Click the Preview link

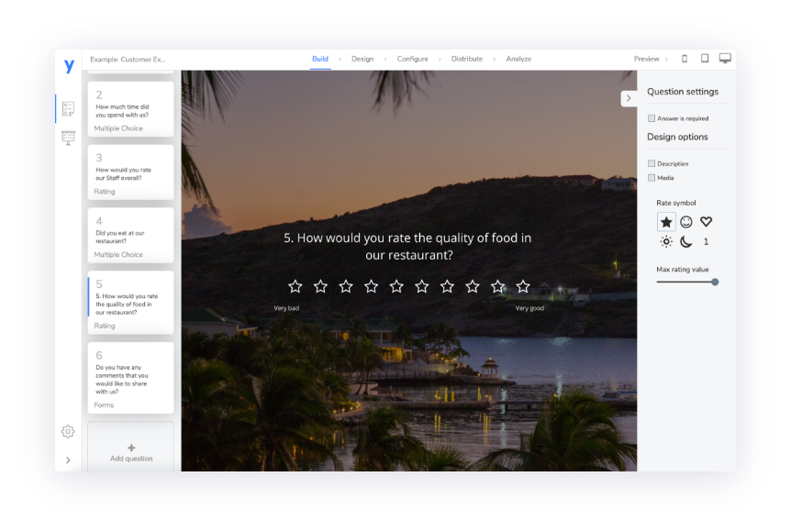point(646,59)
